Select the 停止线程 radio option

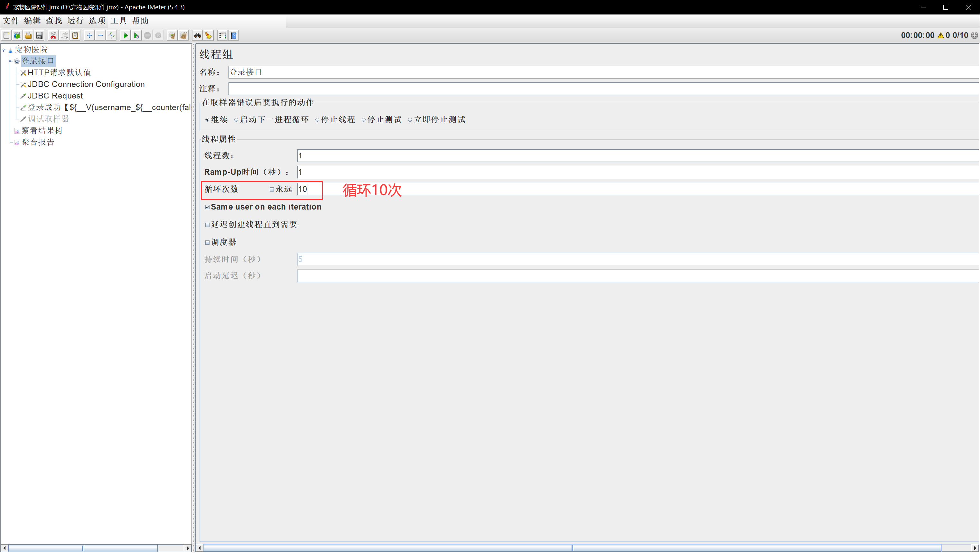(x=317, y=120)
